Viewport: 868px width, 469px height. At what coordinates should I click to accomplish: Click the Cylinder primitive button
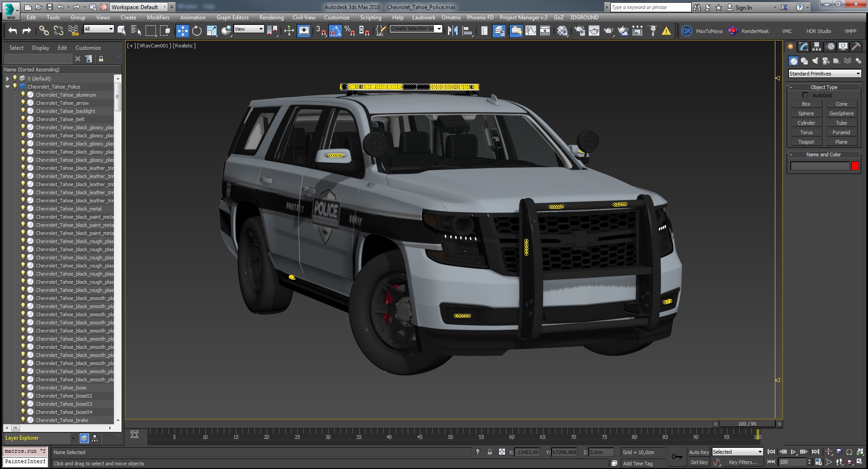(x=806, y=123)
